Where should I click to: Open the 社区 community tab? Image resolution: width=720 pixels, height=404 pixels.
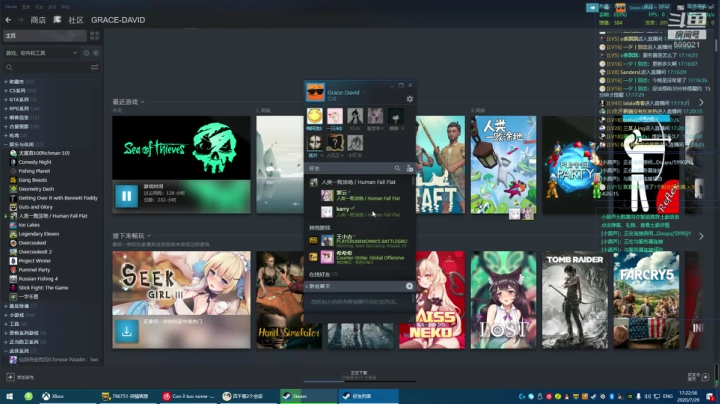point(76,20)
